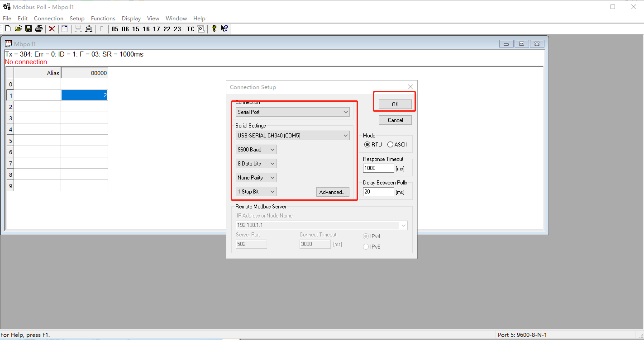Open the Serial Port connection dropdown
This screenshot has width=644, height=340.
(x=292, y=112)
